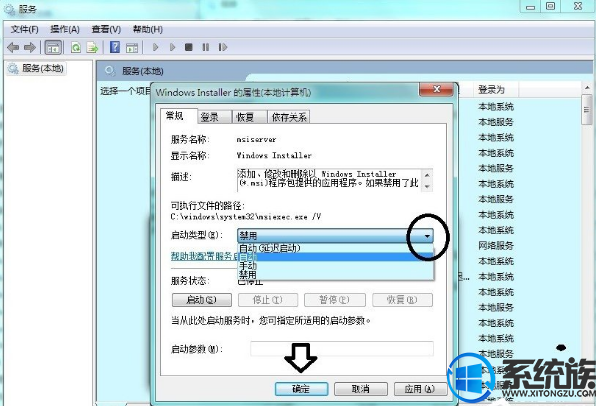This screenshot has width=596, height=406.
Task: Click the Refresh toolbar icon
Action: pyautogui.click(x=76, y=48)
